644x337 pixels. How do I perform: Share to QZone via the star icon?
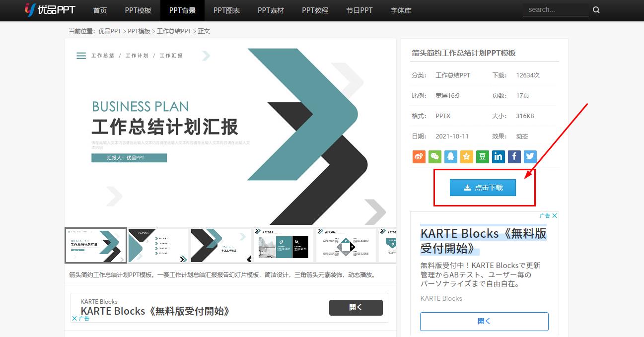point(466,156)
